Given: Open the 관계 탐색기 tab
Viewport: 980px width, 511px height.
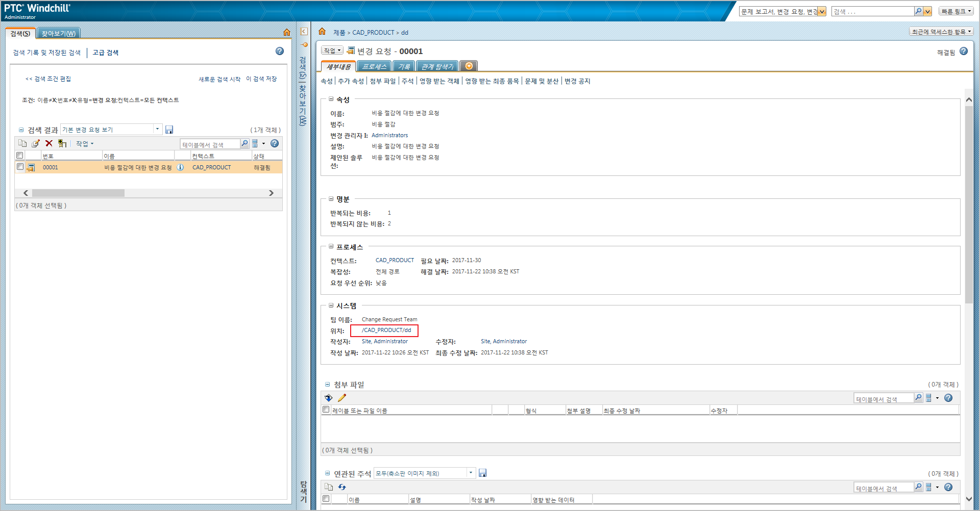Looking at the screenshot, I should coord(436,66).
